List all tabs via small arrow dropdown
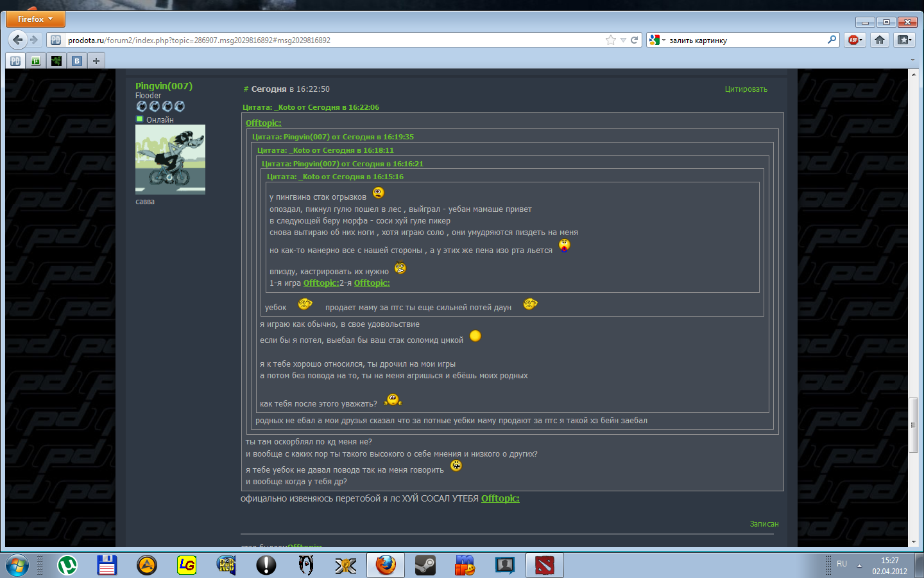The image size is (924, 578). click(x=912, y=60)
